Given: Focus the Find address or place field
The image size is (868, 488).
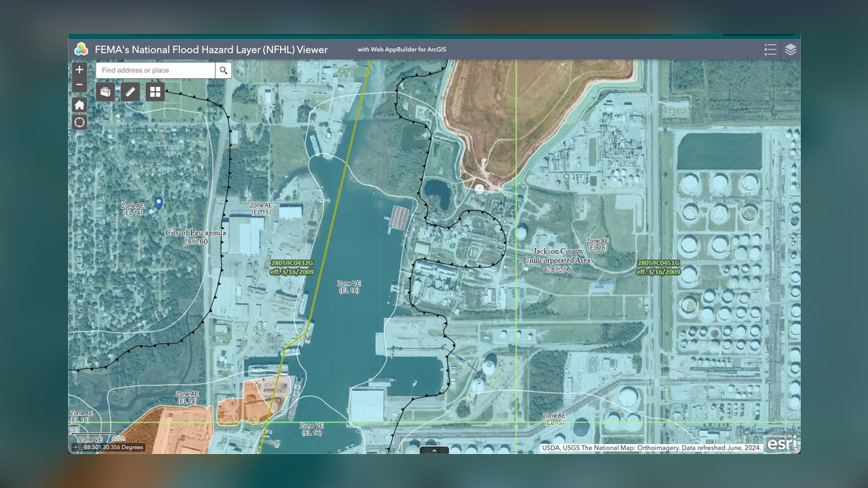Looking at the screenshot, I should coord(156,70).
